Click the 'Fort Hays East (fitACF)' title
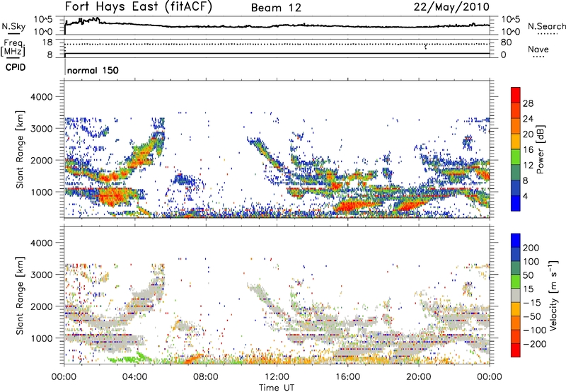Screen dimensions: 566x392 (138, 6)
